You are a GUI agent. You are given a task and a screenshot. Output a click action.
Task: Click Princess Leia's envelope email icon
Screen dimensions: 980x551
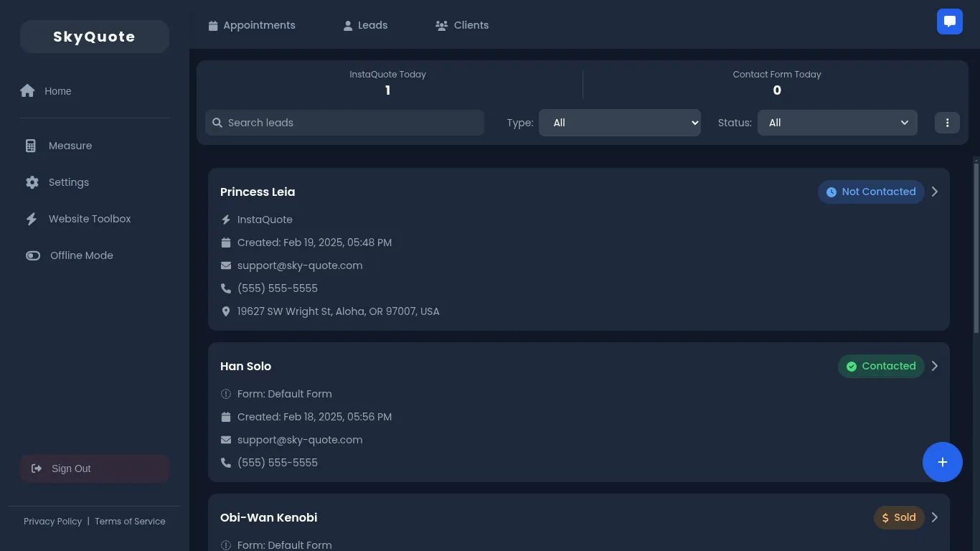[226, 265]
